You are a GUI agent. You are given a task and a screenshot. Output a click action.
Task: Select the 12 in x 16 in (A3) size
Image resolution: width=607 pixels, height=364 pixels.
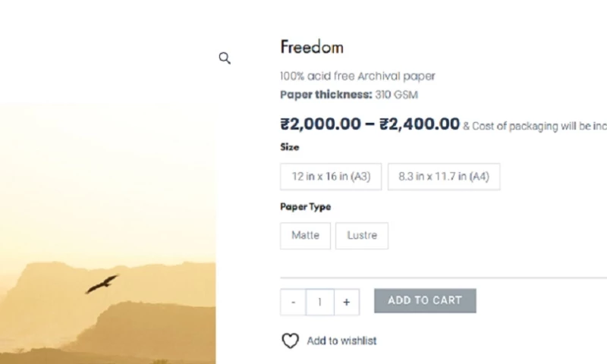point(331,176)
